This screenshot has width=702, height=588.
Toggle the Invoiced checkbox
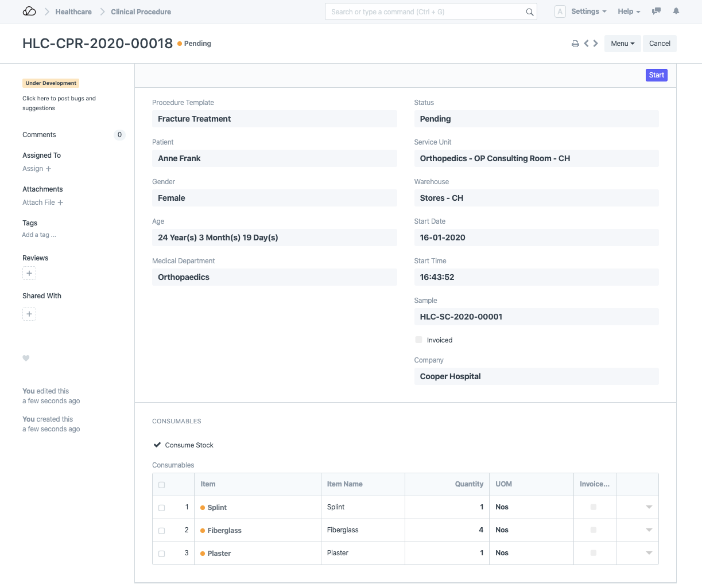coord(418,339)
